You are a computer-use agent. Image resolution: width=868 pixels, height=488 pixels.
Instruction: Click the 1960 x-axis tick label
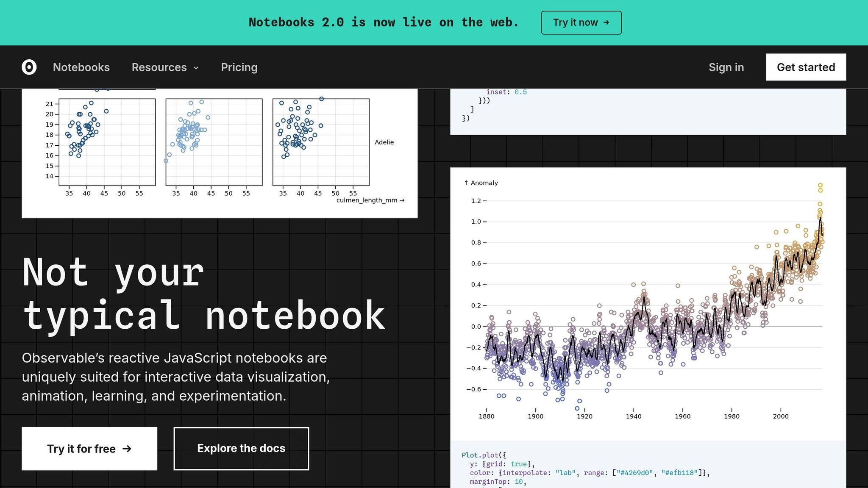click(x=683, y=416)
